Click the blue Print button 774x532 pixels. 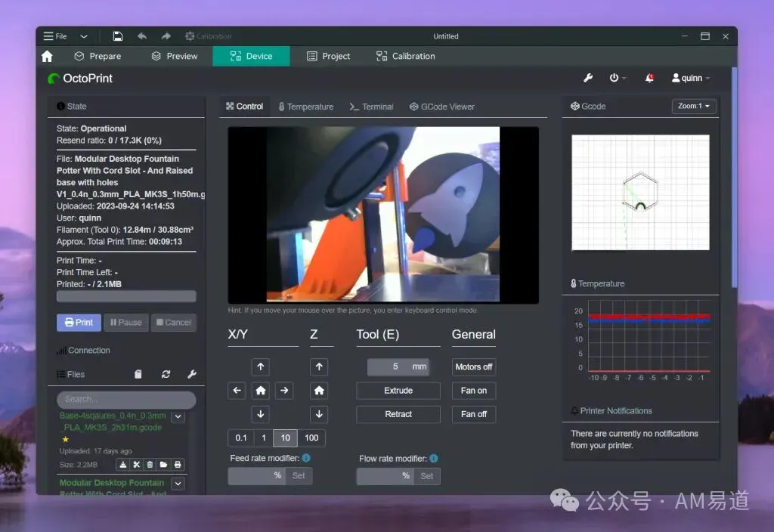click(79, 323)
